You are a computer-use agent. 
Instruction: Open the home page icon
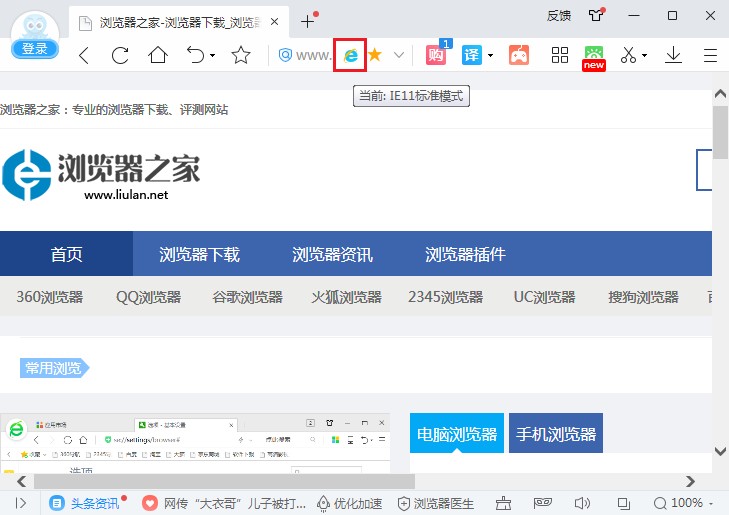[158, 55]
